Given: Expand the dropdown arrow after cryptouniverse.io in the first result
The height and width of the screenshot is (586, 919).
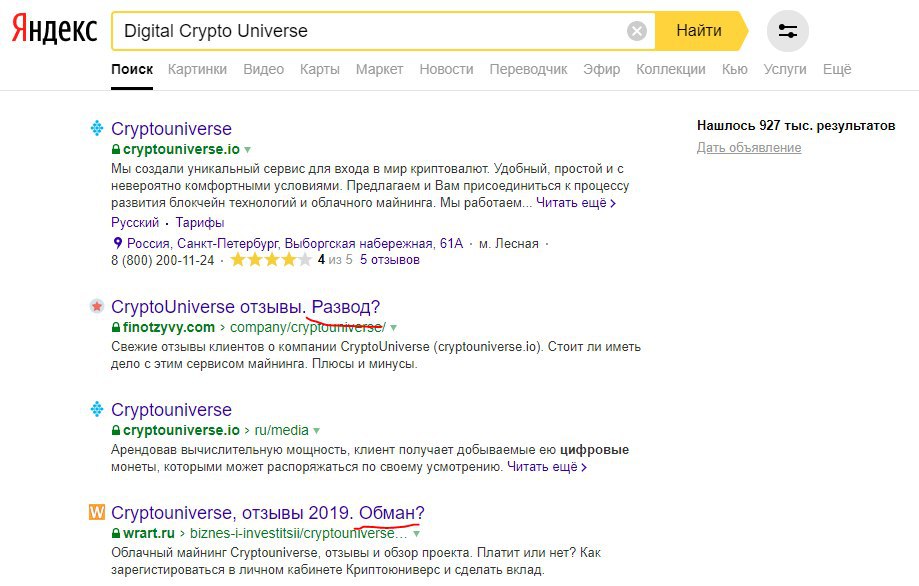Looking at the screenshot, I should point(247,150).
